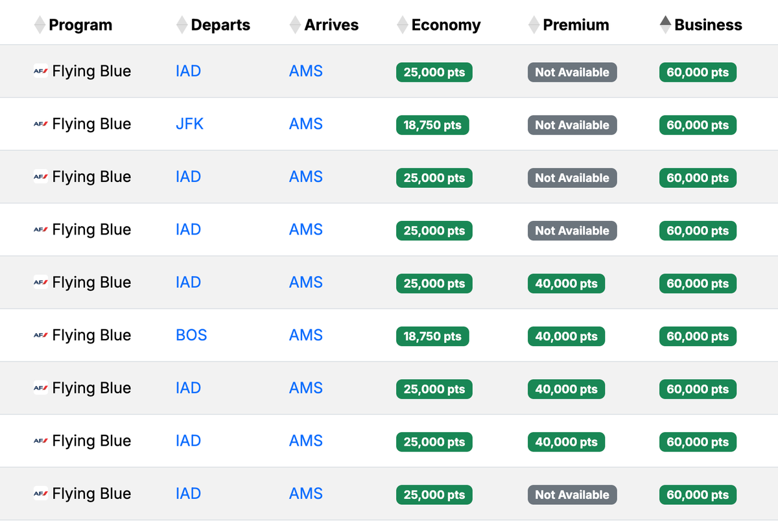Viewport: 778px width, 532px height.
Task: Click the Flying Blue logo in the first row
Action: click(x=40, y=71)
